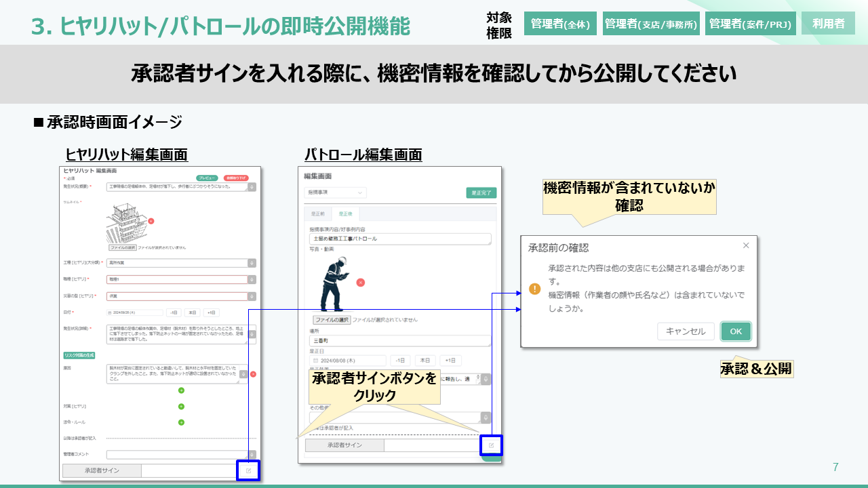Switch to the 是正前 tab
Screen dimensions: 868x488
317,213
